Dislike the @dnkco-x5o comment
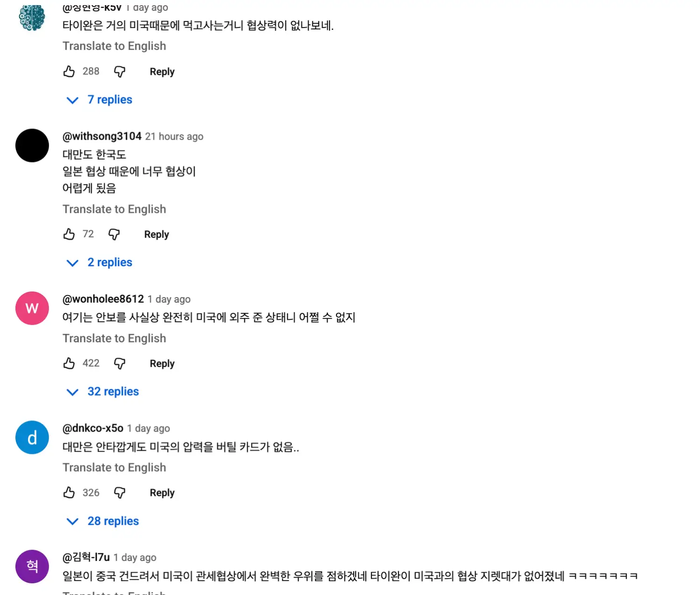The image size is (700, 595). (120, 493)
